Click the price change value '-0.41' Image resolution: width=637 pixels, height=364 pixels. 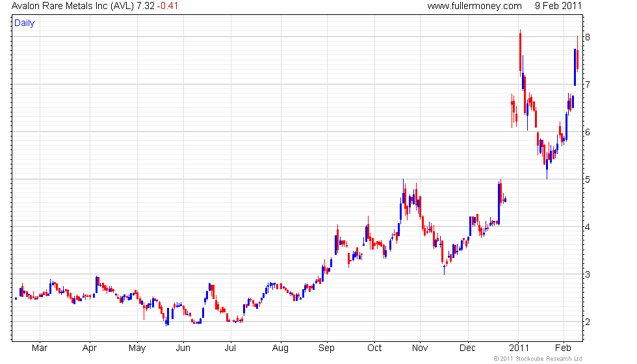click(x=168, y=6)
